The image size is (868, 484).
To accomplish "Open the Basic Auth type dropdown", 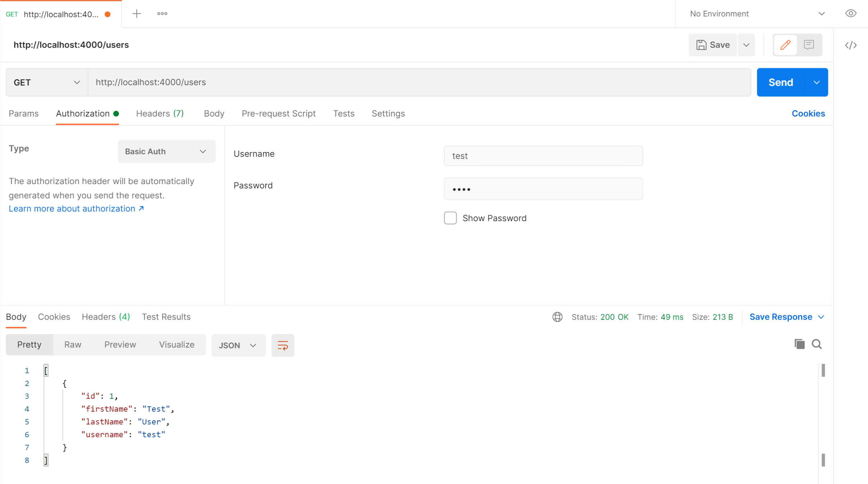I will (x=166, y=151).
